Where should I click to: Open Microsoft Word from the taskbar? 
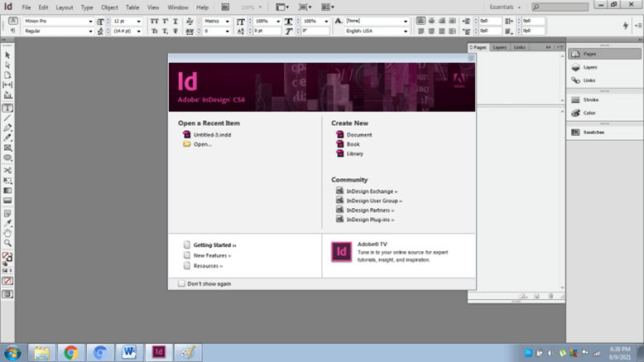129,353
